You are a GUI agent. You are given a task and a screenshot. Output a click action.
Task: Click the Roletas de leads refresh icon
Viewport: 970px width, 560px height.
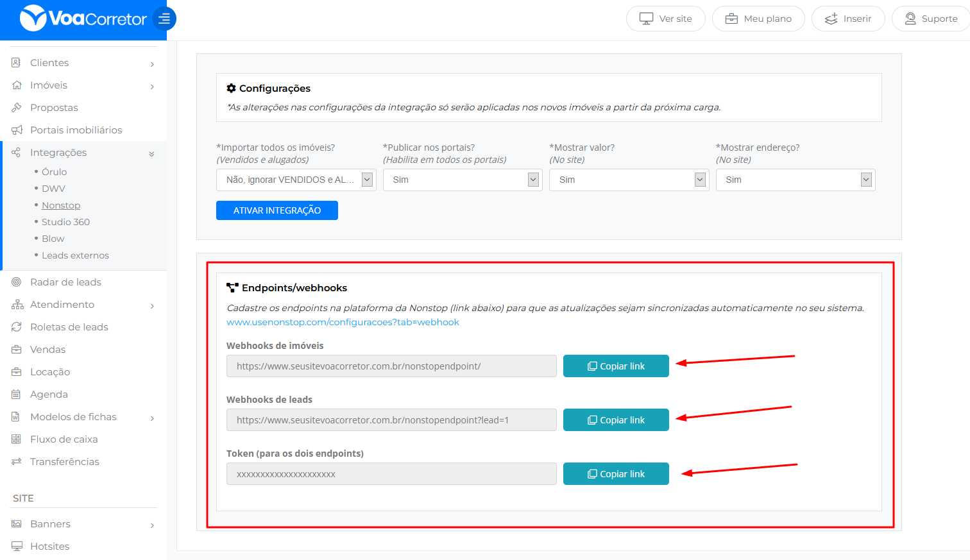17,327
